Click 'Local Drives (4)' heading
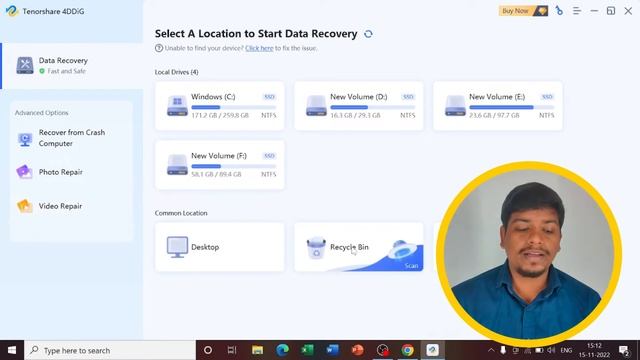The height and width of the screenshot is (360, 640). coord(176,72)
